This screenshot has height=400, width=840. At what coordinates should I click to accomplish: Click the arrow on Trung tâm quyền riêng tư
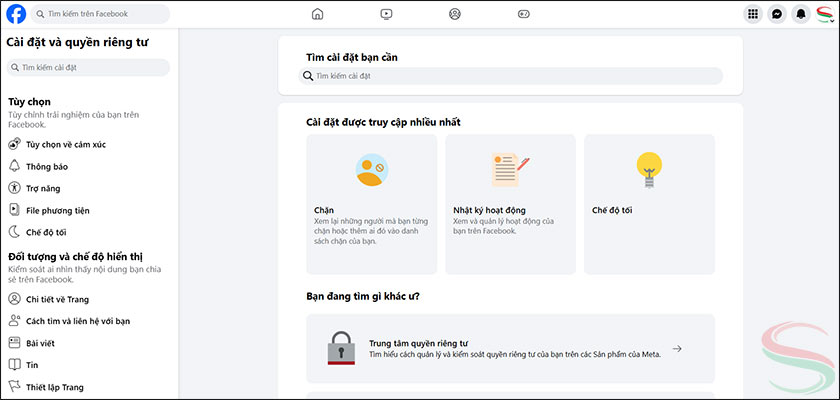(677, 349)
